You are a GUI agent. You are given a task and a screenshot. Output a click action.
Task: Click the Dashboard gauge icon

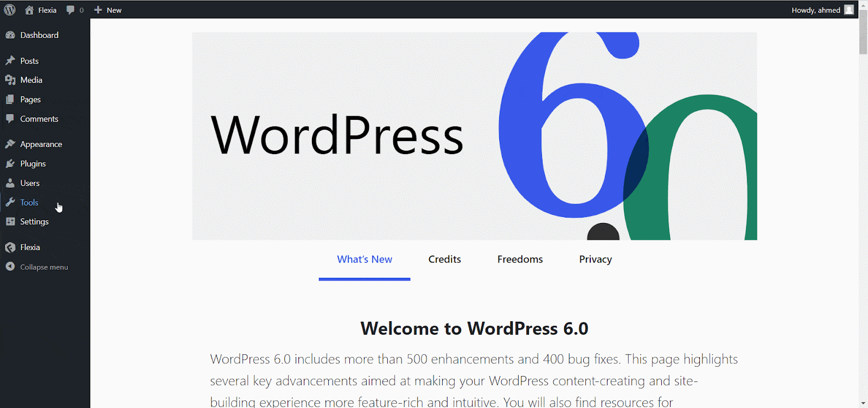10,35
